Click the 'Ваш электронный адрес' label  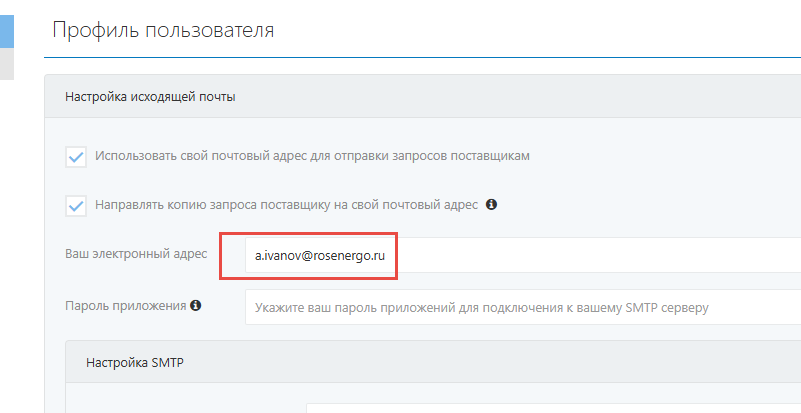coord(136,254)
